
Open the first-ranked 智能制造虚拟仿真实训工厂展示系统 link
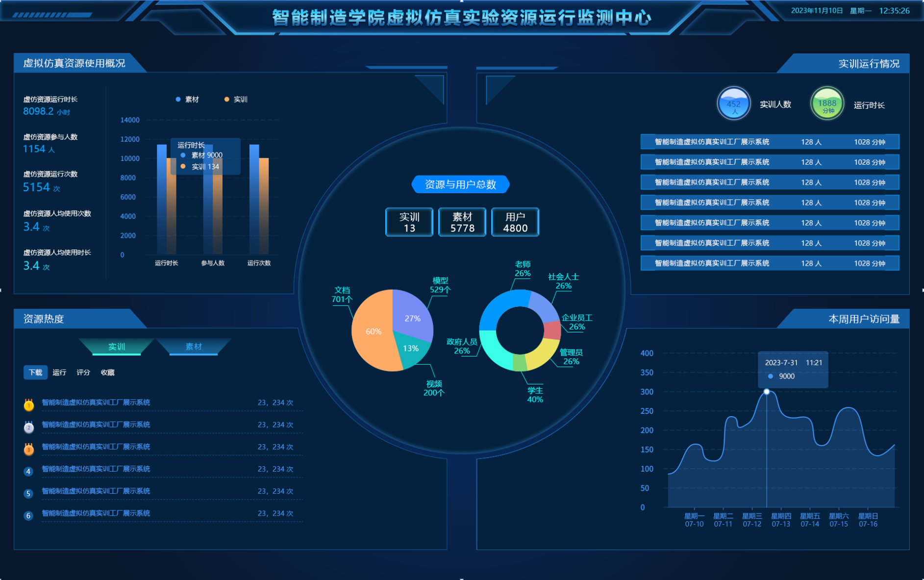(x=96, y=403)
